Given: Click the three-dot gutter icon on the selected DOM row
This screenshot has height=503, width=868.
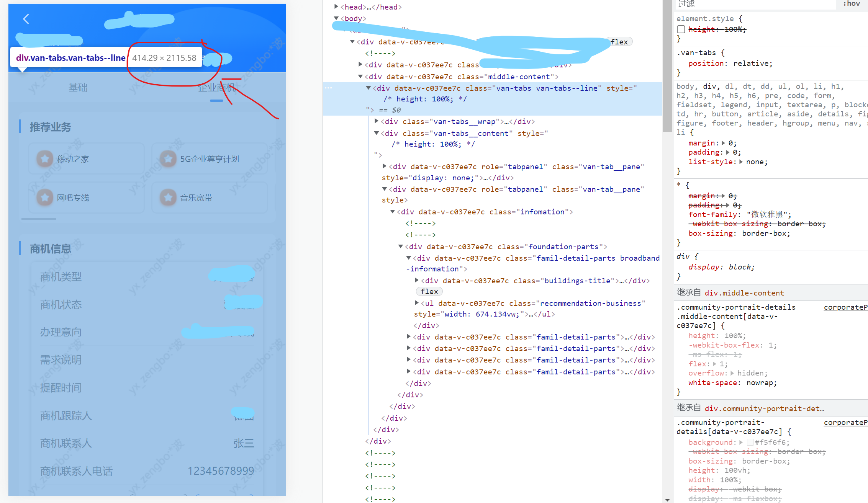Looking at the screenshot, I should (x=329, y=88).
